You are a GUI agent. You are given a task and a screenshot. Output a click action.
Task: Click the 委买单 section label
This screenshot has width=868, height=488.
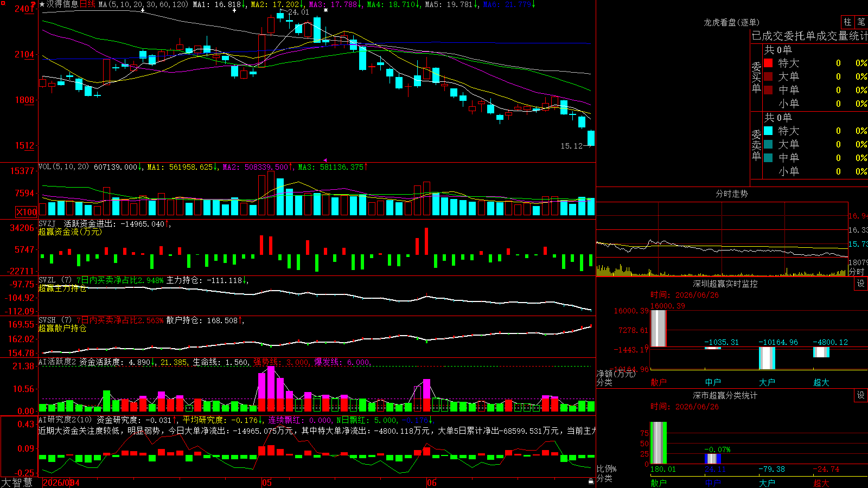pos(756,77)
